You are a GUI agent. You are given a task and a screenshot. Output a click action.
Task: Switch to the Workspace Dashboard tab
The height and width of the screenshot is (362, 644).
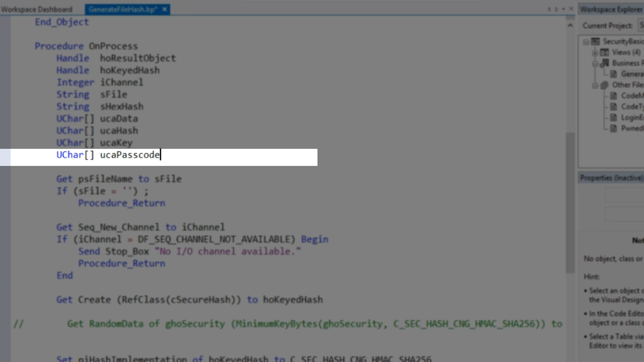37,9
